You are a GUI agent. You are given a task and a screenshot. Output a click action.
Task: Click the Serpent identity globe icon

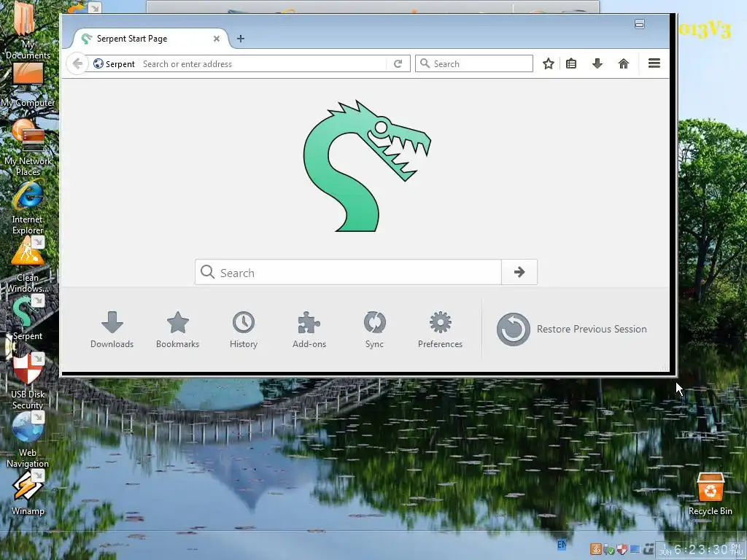coord(98,64)
